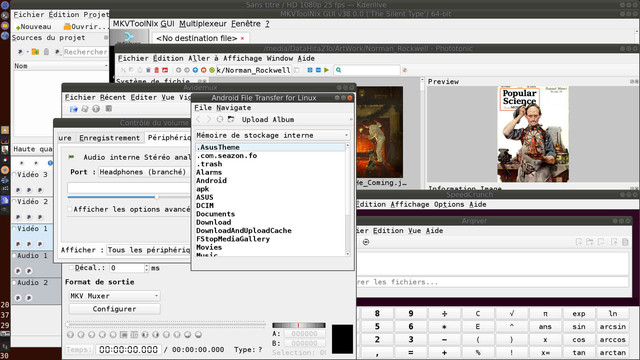Click Upload Album button

268,120
